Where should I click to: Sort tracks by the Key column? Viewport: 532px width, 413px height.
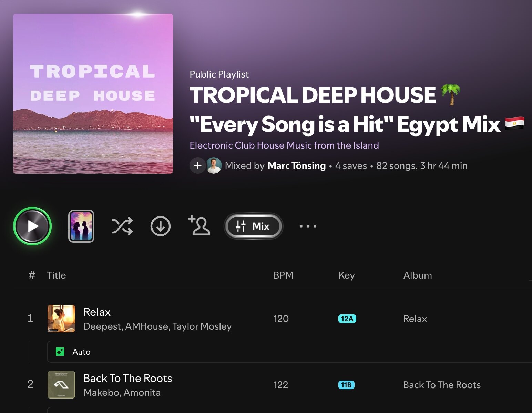point(346,275)
